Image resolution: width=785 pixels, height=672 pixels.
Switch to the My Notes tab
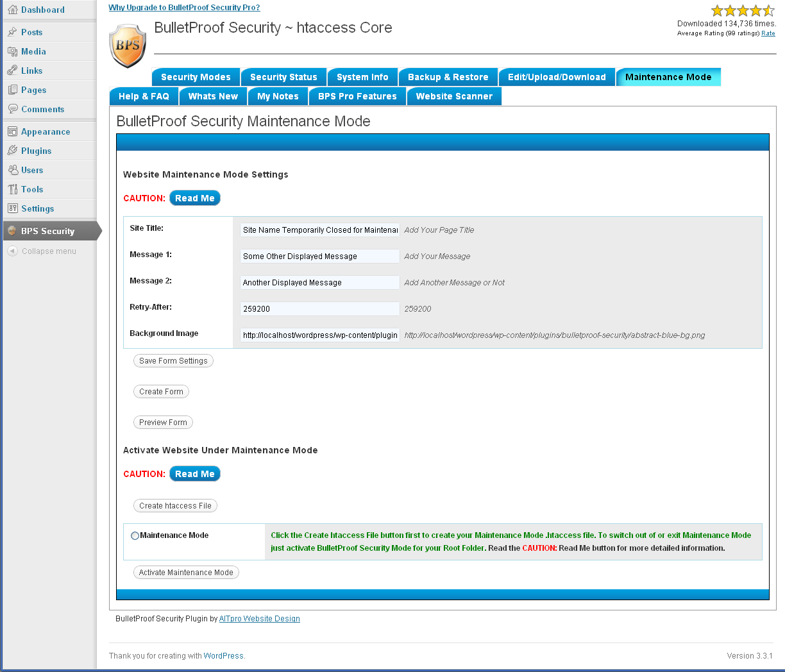[278, 96]
